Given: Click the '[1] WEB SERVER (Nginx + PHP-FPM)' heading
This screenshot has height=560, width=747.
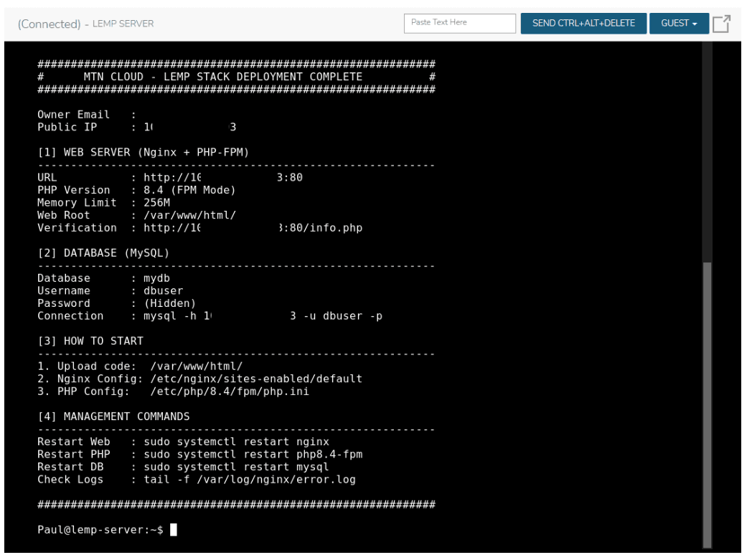Looking at the screenshot, I should [144, 153].
